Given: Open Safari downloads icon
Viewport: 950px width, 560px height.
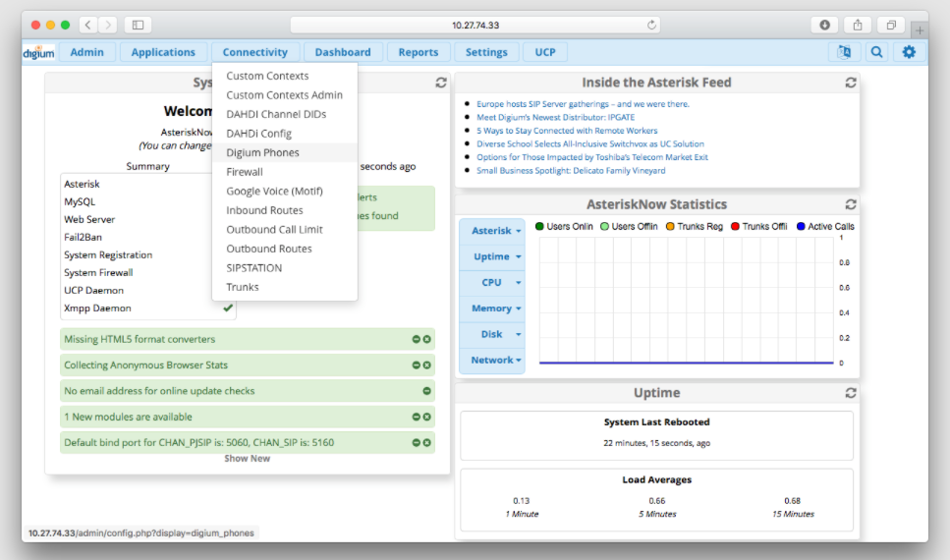Looking at the screenshot, I should (824, 25).
